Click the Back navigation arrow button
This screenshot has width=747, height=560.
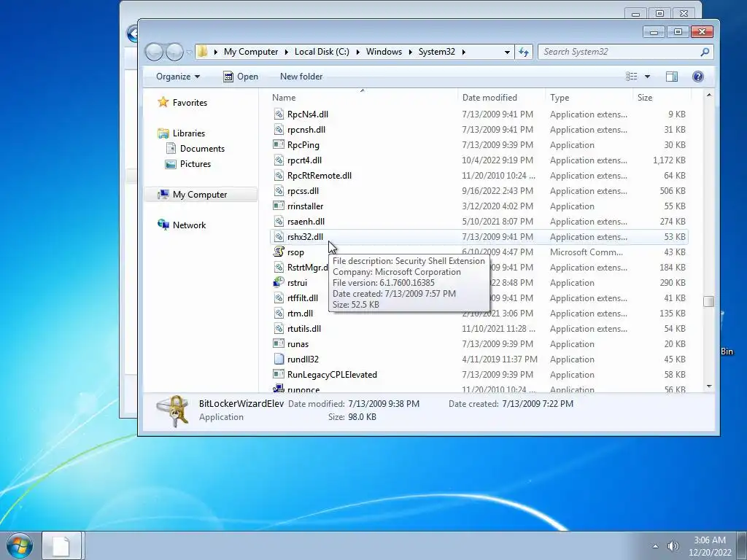154,52
